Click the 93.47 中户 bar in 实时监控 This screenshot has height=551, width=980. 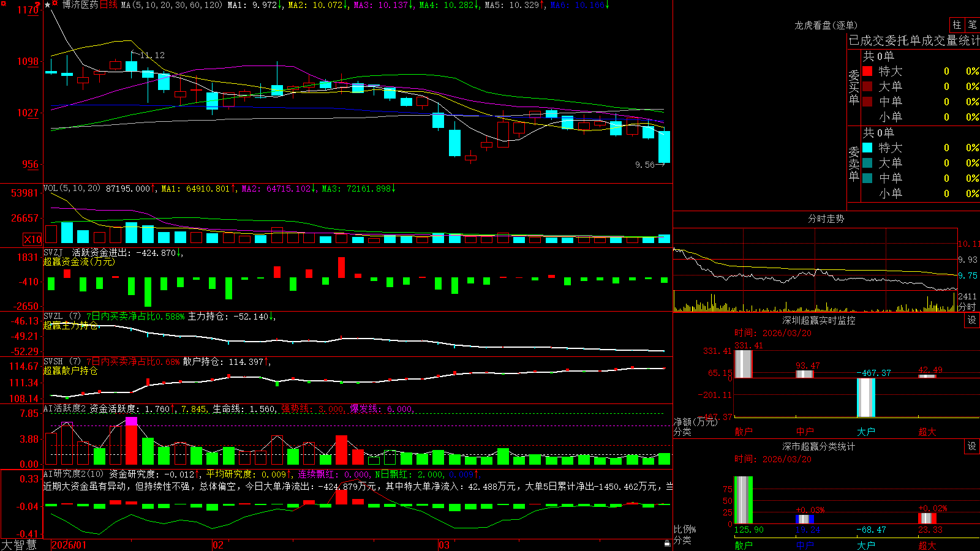[805, 374]
